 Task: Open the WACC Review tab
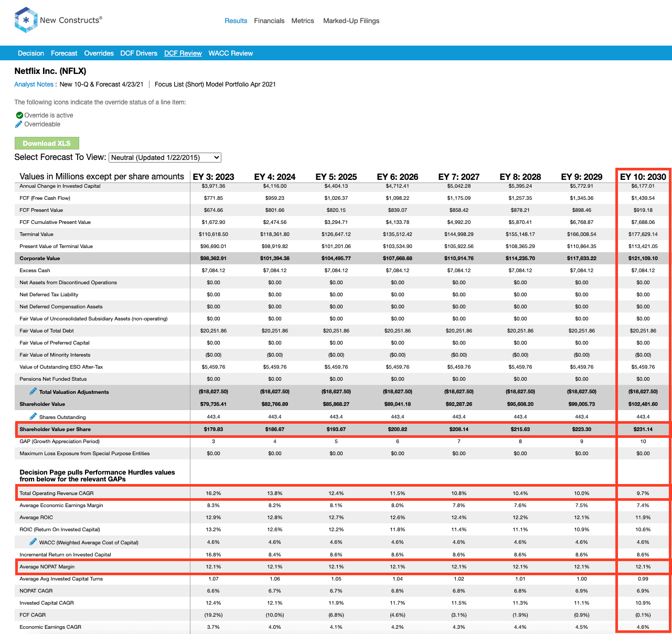(x=231, y=53)
